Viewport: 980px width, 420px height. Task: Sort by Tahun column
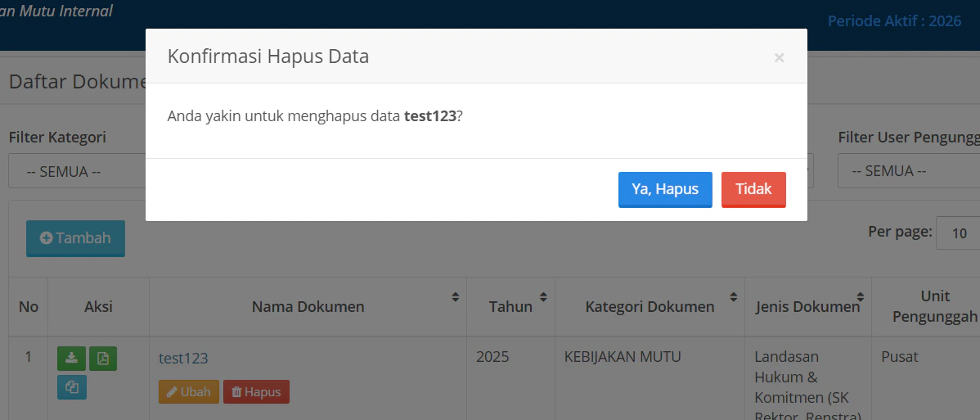[x=510, y=307]
